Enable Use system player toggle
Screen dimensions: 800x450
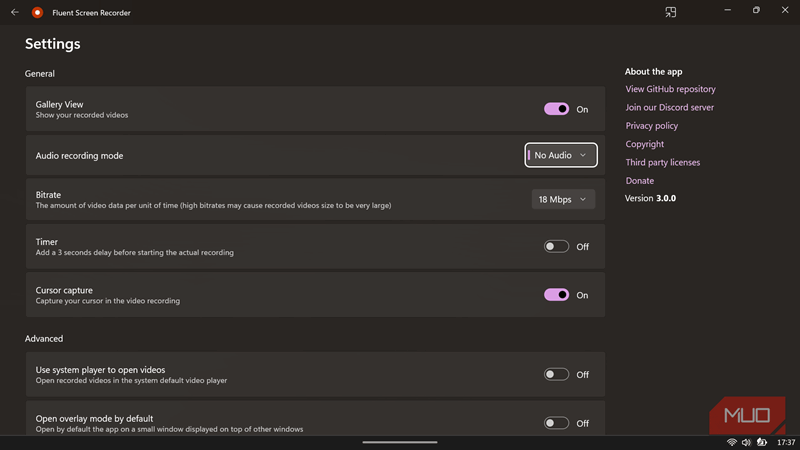(556, 375)
